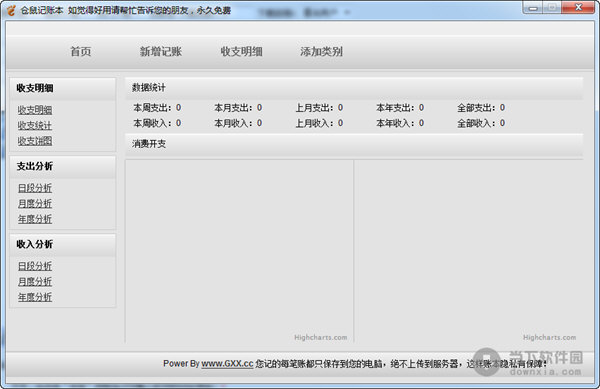
Task: Click the 消费开支 section header
Action: point(354,144)
